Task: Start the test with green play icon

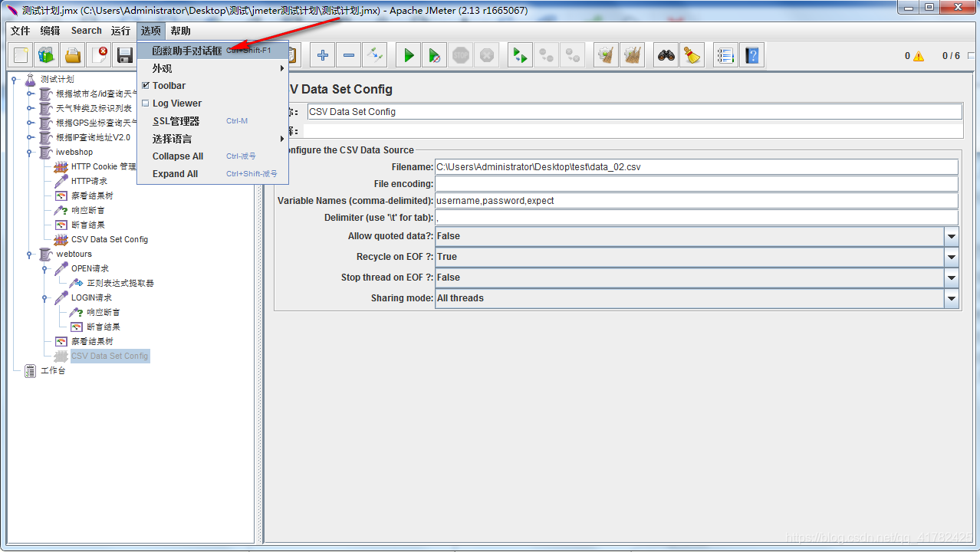Action: click(409, 55)
